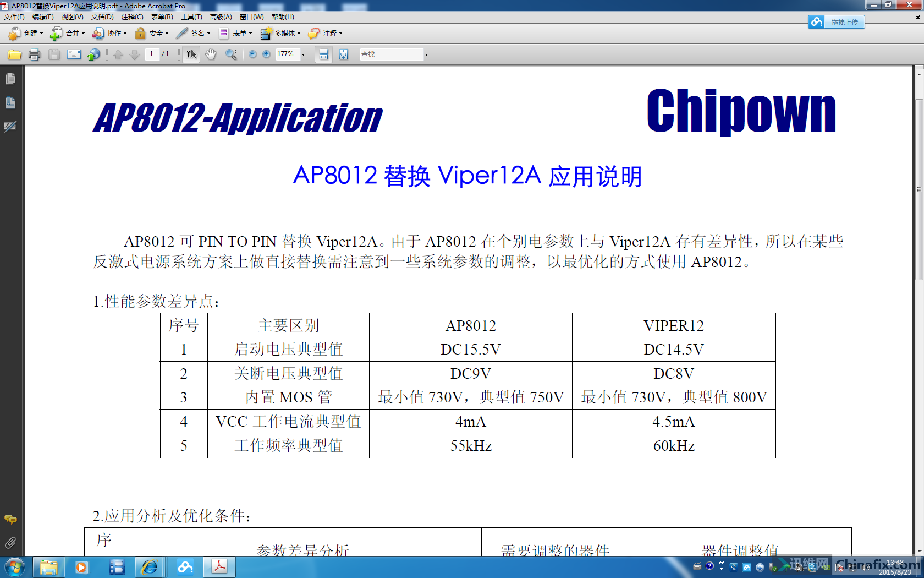Click table cell '4.5mA'

click(674, 422)
